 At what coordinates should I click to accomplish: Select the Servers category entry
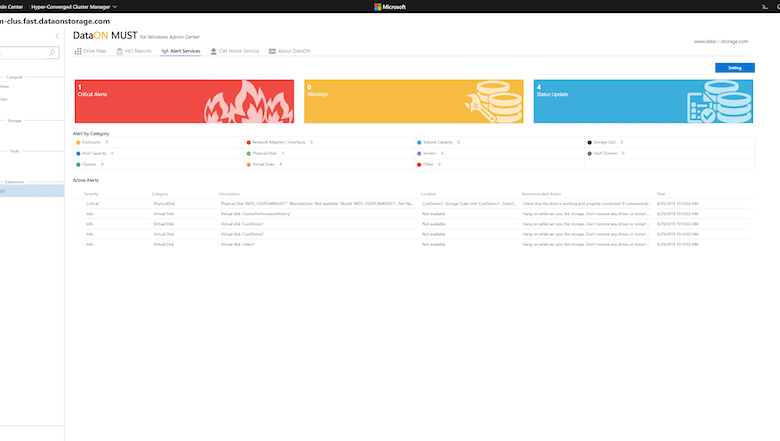click(x=430, y=154)
